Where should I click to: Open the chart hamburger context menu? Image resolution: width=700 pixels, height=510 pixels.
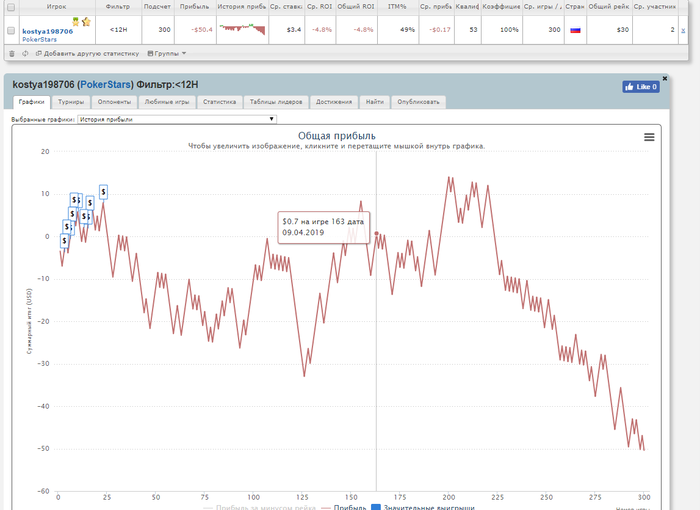pos(649,137)
